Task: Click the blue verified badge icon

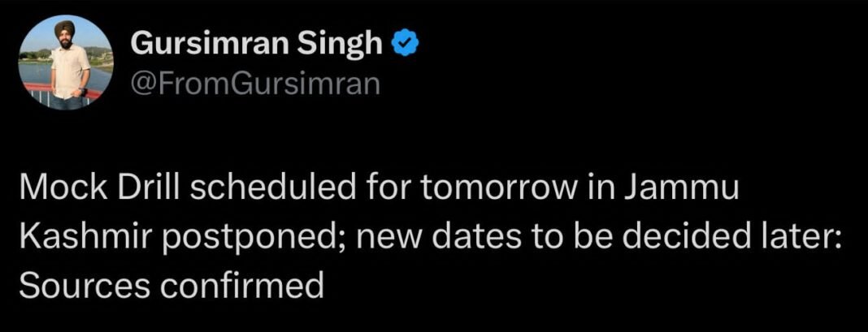Action: (x=406, y=44)
